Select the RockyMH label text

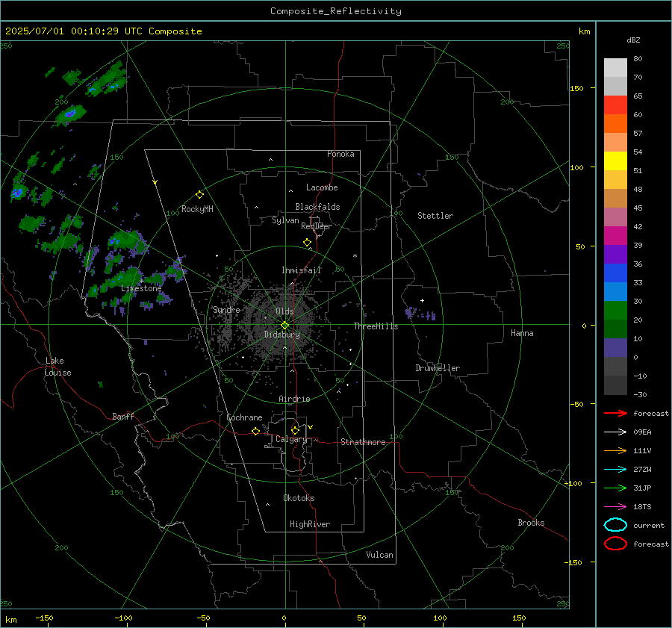coord(197,209)
